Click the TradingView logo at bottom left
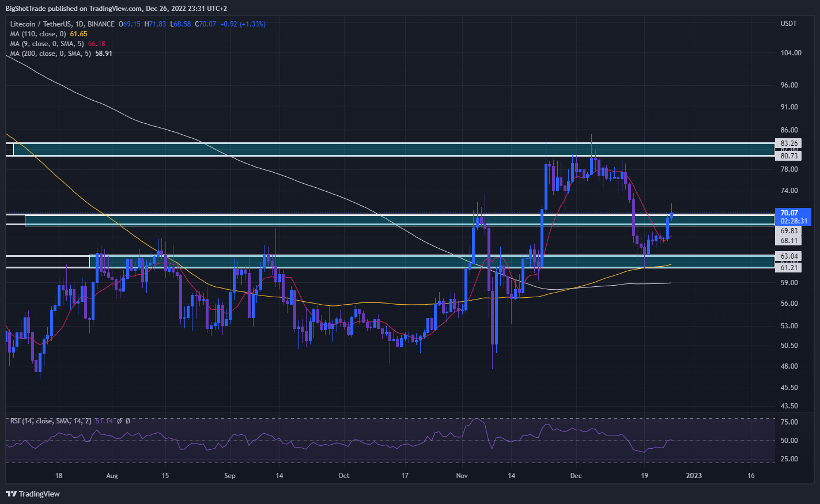 [x=33, y=494]
